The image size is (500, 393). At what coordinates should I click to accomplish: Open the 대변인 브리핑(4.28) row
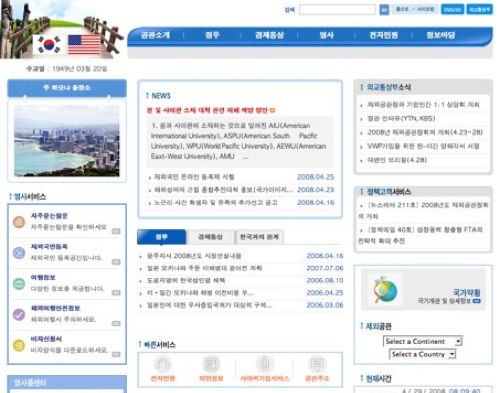point(397,160)
